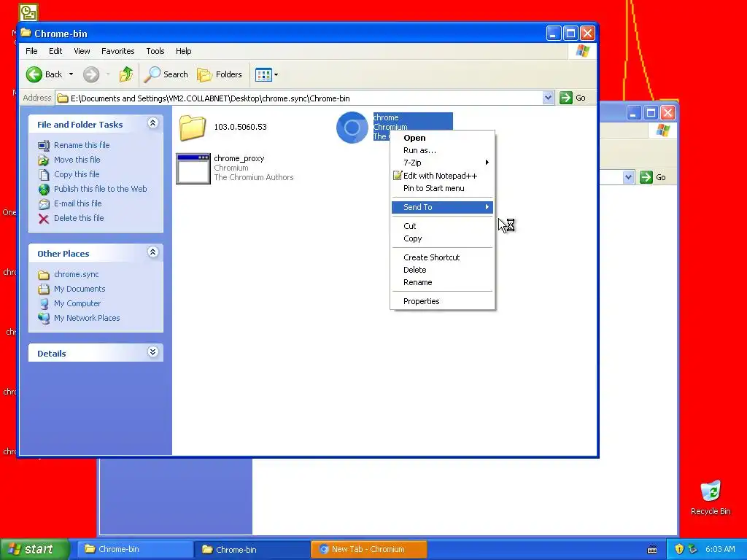The height and width of the screenshot is (560, 747).
Task: Choose Cut in the context menu
Action: pos(442,226)
